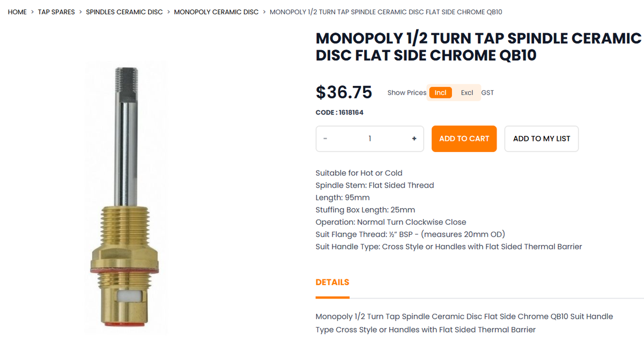Switch prices to Excl GST
Viewport: 644px width, 338px height.
click(466, 92)
